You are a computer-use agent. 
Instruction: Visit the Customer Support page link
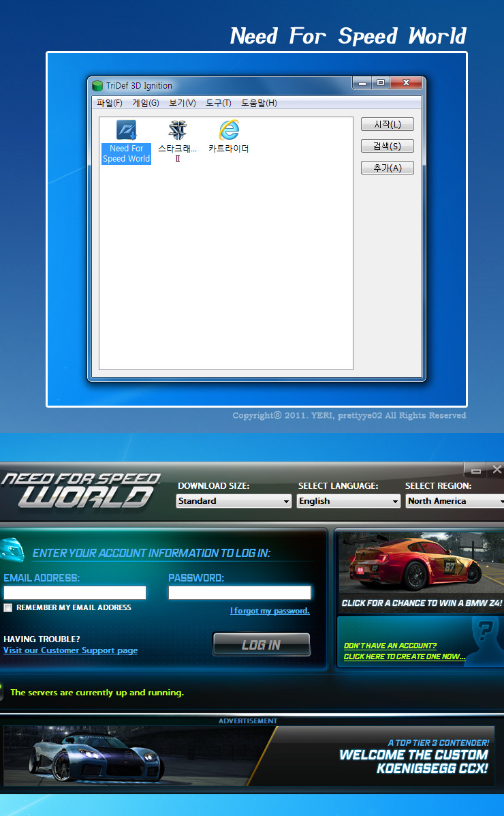pyautogui.click(x=70, y=650)
